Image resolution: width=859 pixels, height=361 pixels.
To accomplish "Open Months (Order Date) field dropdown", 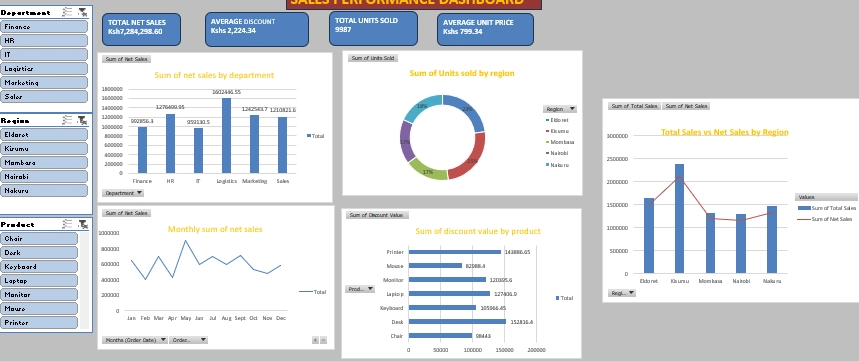I will [x=135, y=340].
